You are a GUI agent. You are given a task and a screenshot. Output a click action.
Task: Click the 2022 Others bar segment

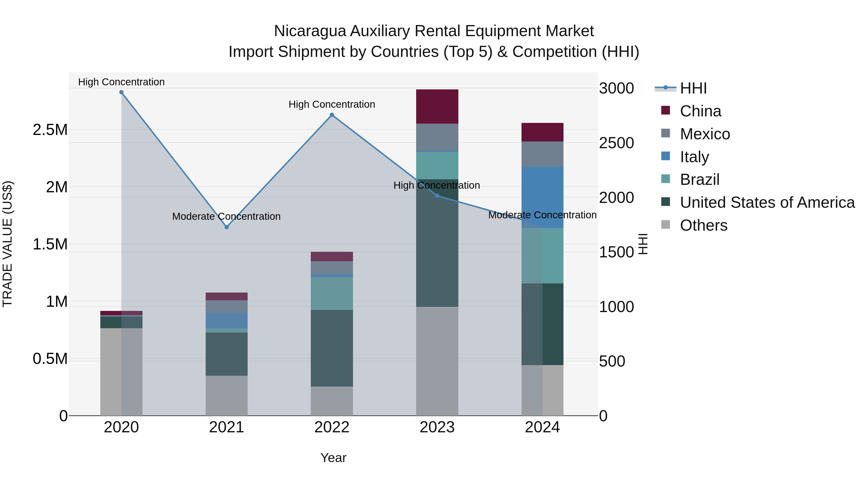coord(332,401)
